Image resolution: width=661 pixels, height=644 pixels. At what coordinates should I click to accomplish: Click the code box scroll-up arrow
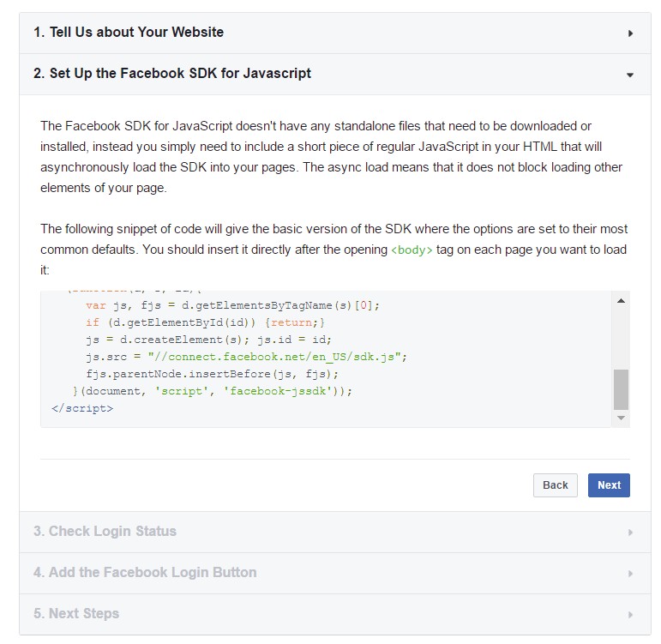621,301
